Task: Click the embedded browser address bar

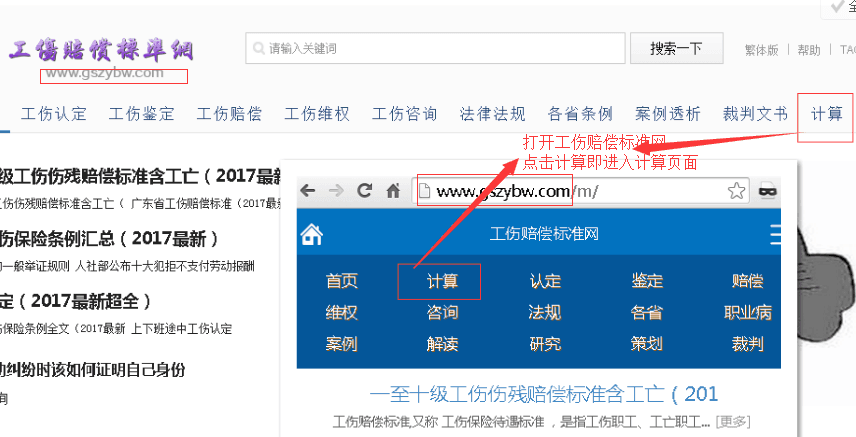Action: (x=580, y=191)
